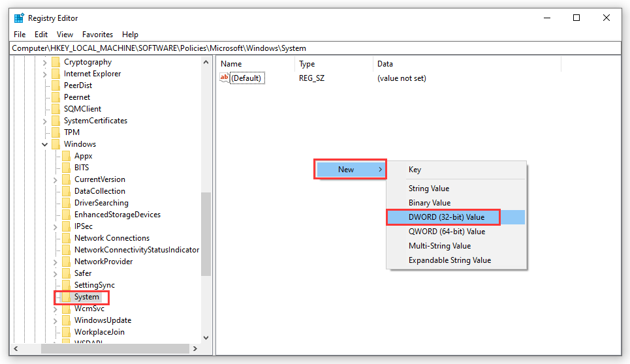This screenshot has height=364, width=630.
Task: Click the folder icon next to BITS
Action: (65, 168)
